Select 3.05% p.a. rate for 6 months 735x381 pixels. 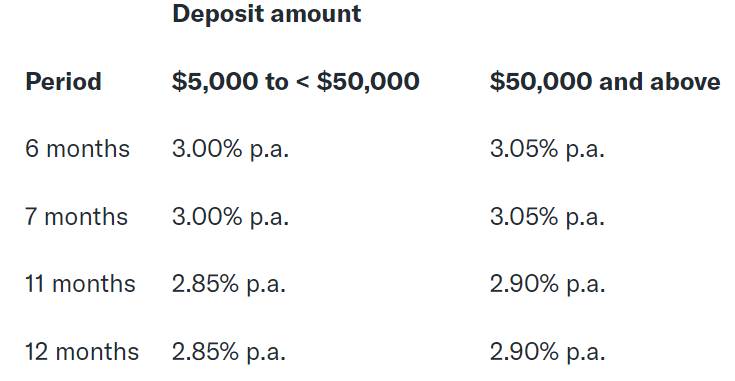coord(547,150)
